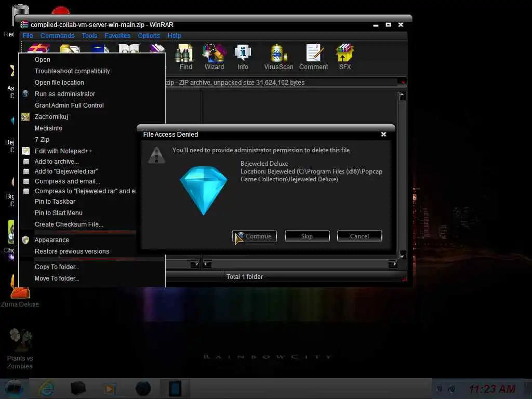
Task: Click the Notepad++ icon in context menu
Action: 25,151
